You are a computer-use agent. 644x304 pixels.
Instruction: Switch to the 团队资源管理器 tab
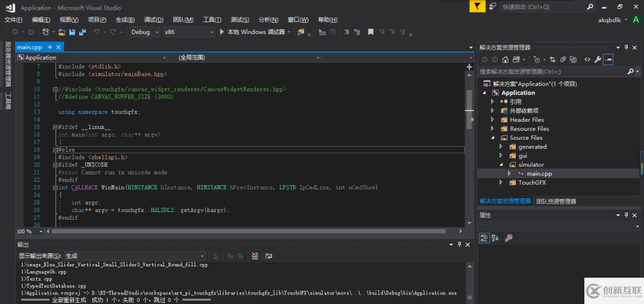[556, 201]
